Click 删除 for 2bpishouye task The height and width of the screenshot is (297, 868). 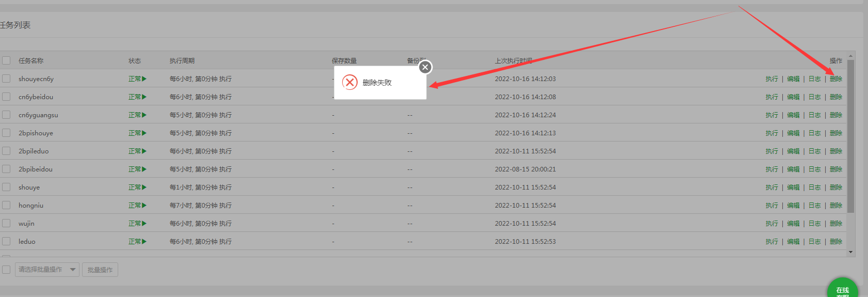(836, 133)
